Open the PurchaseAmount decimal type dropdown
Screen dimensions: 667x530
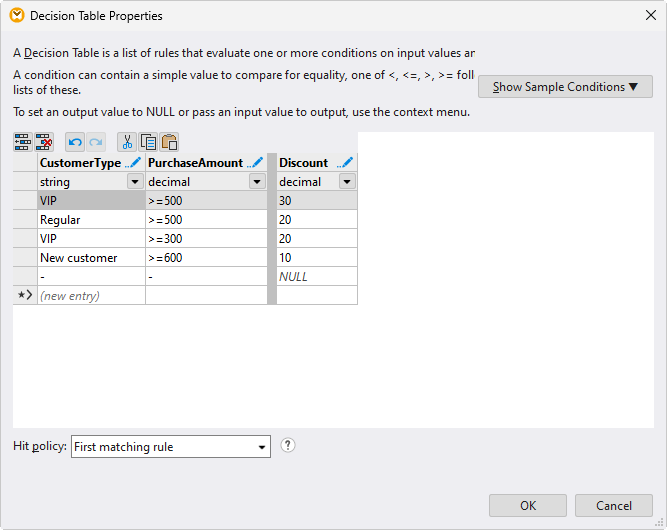point(257,182)
